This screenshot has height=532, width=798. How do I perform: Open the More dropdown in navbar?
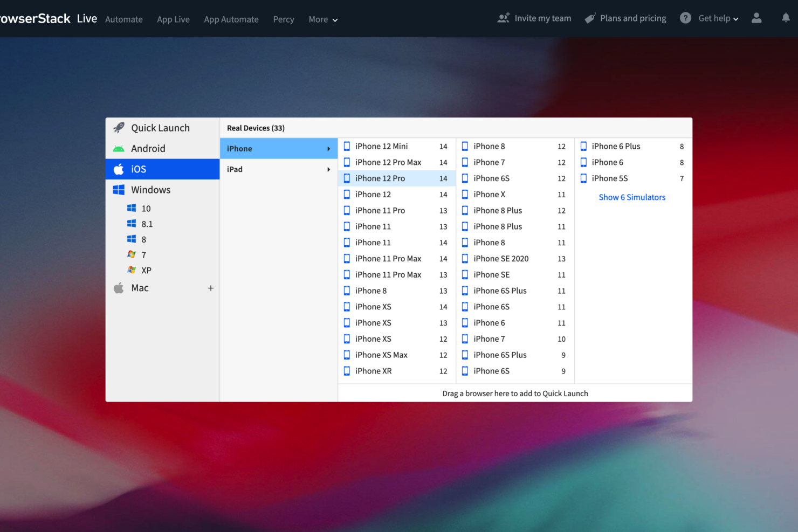click(323, 19)
